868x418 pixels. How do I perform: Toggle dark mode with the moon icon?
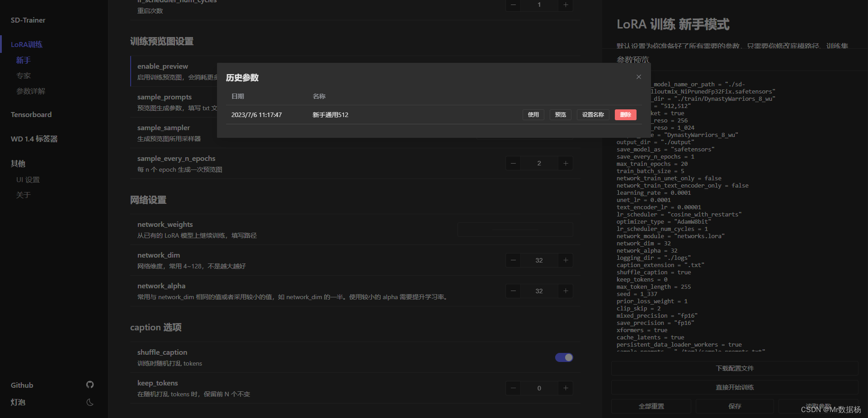pyautogui.click(x=90, y=402)
